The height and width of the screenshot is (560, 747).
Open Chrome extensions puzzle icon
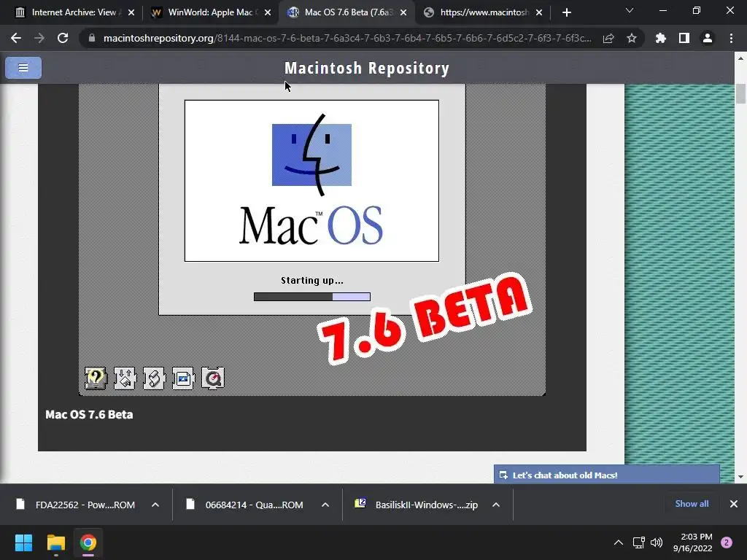[660, 38]
